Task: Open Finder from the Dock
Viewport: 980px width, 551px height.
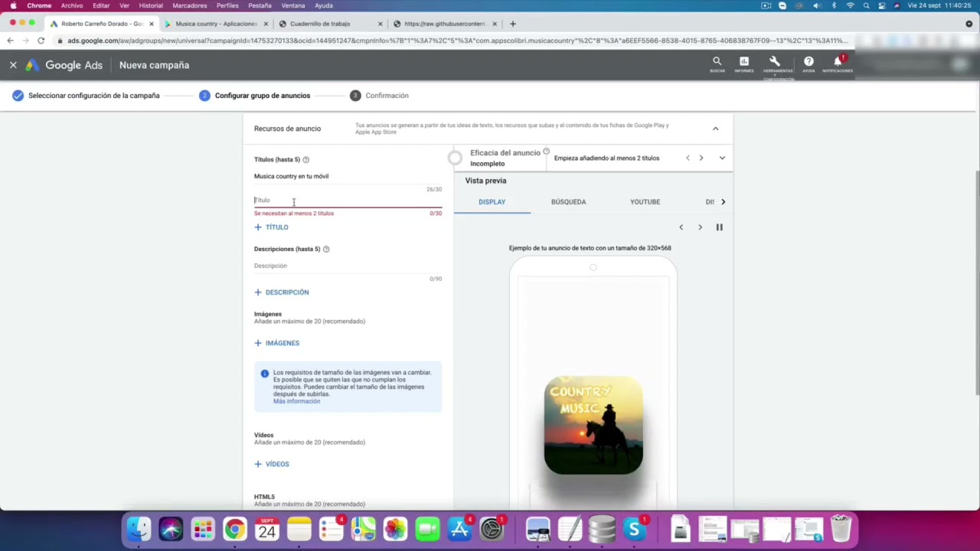Action: (139, 529)
